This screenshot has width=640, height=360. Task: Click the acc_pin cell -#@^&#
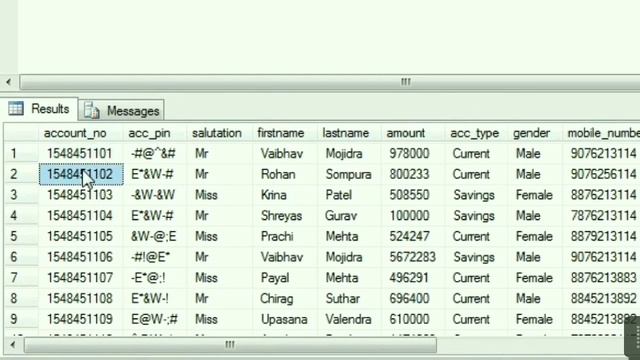click(x=155, y=153)
